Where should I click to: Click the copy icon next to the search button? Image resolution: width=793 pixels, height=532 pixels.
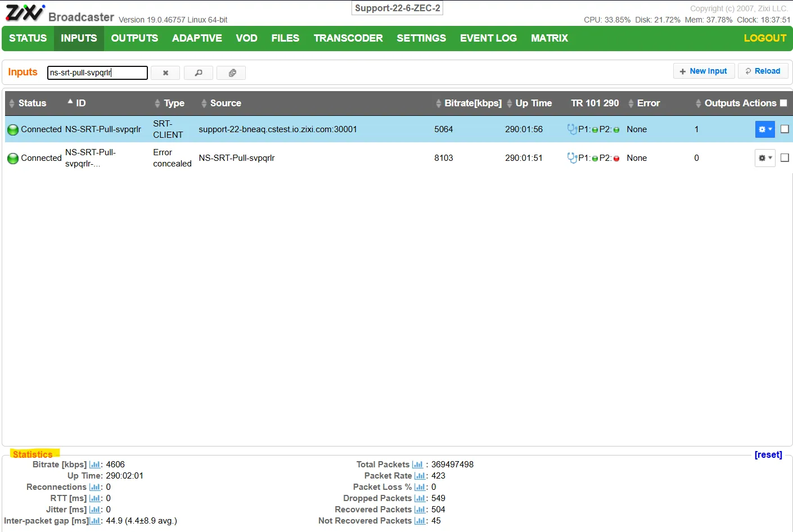232,73
